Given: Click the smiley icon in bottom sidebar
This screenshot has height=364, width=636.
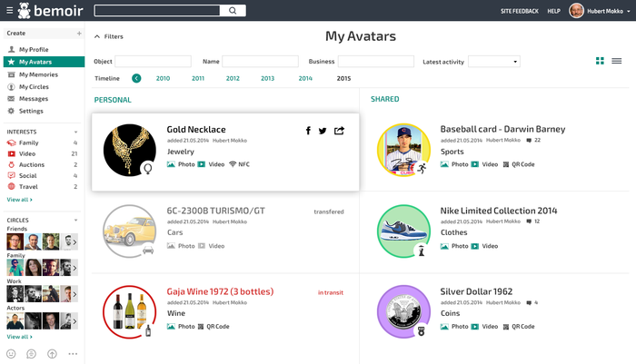Looking at the screenshot, I should (12, 353).
